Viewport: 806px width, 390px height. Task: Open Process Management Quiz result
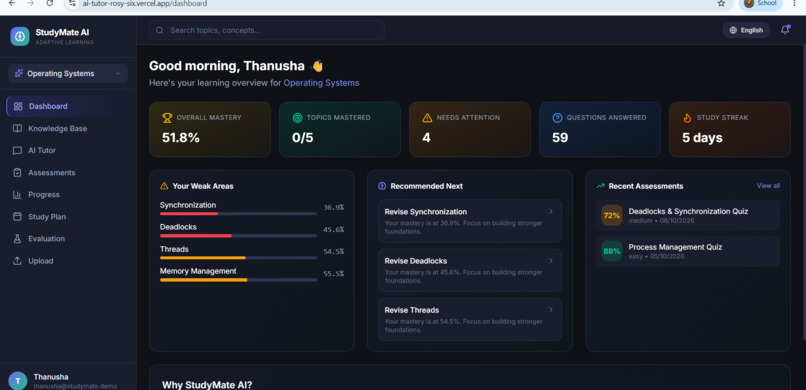[688, 251]
